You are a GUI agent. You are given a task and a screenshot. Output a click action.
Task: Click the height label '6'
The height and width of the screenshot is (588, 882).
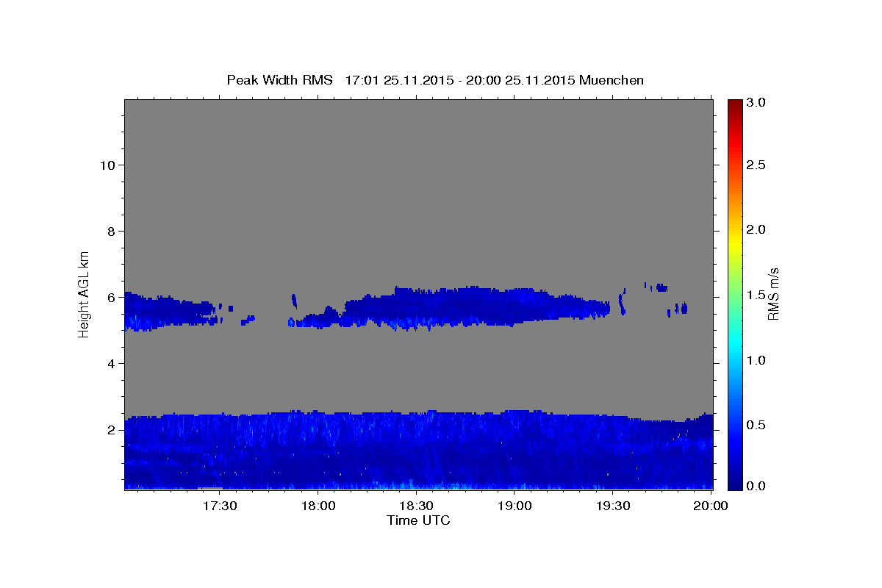(110, 298)
